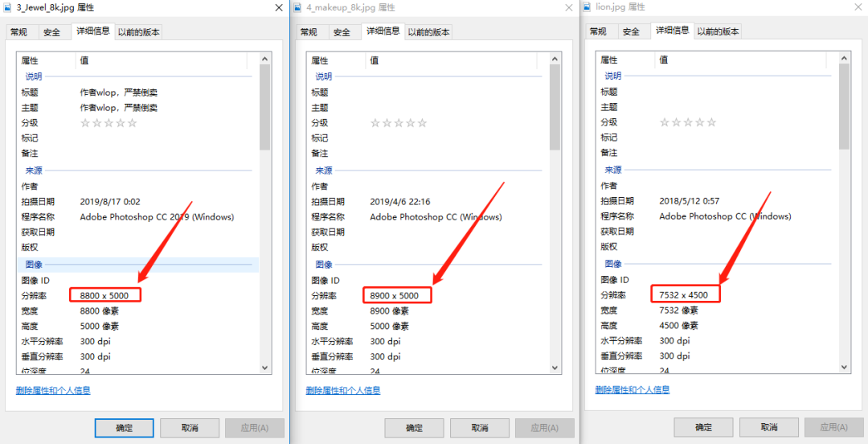Close the lion.jpg properties window
The height and width of the screenshot is (444, 868).
pyautogui.click(x=857, y=7)
